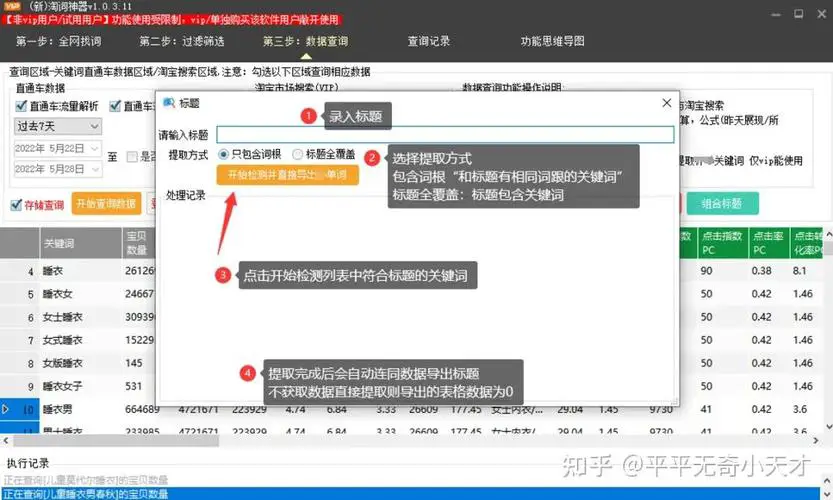Image resolution: width=833 pixels, height=500 pixels.
Task: Select the highlighted 正在查询[儿童睡衣男春秋] log line
Action: point(410,494)
